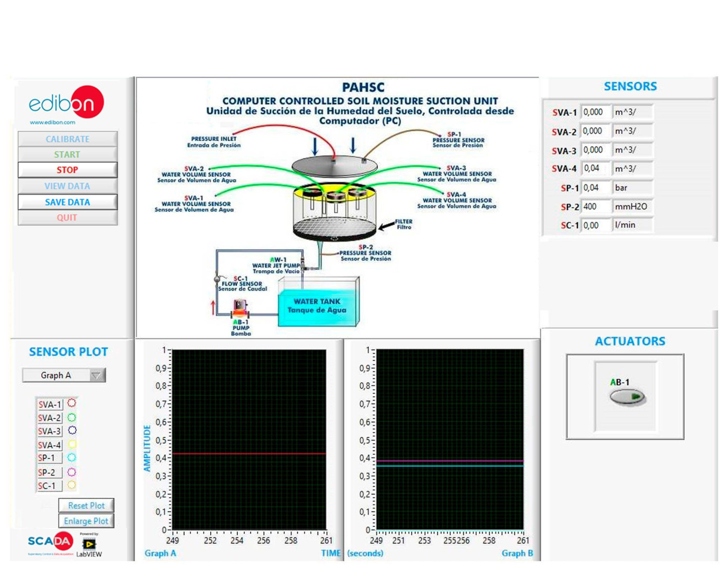Click the SCADA logo icon
728x588 pixels.
[x=50, y=542]
